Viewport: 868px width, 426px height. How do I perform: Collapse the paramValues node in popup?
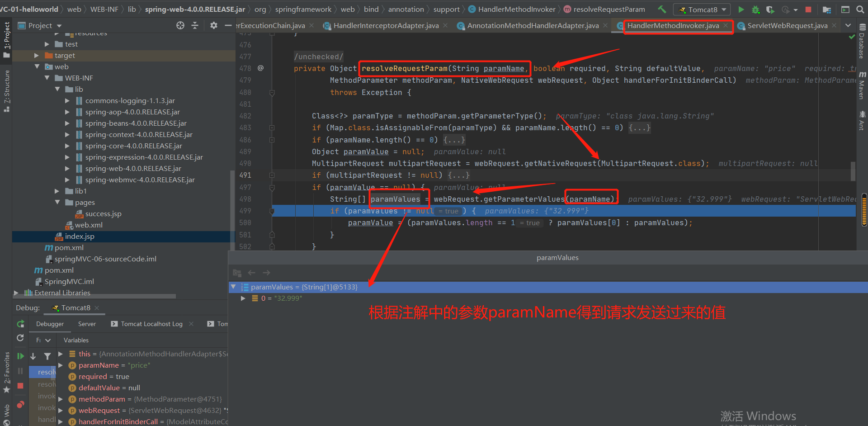tap(233, 287)
